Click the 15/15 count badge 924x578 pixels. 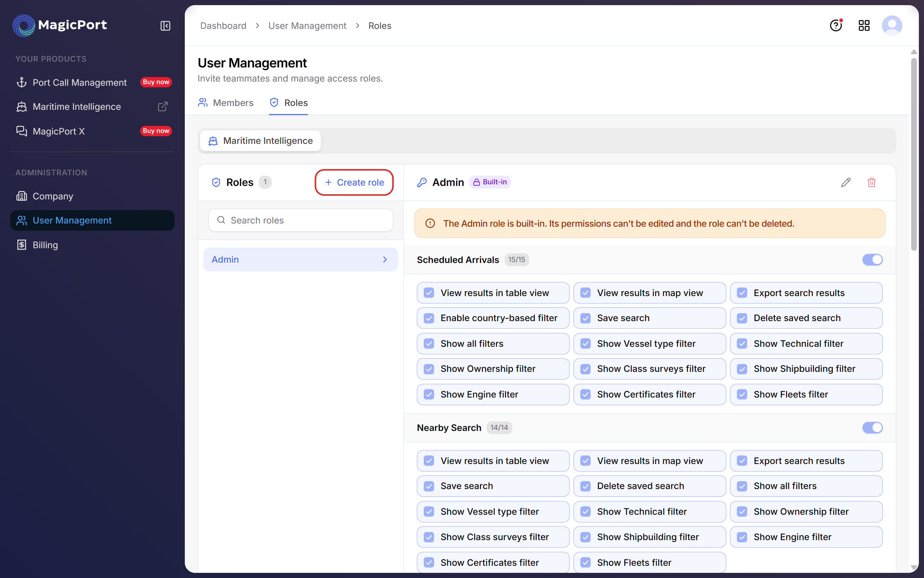[517, 259]
